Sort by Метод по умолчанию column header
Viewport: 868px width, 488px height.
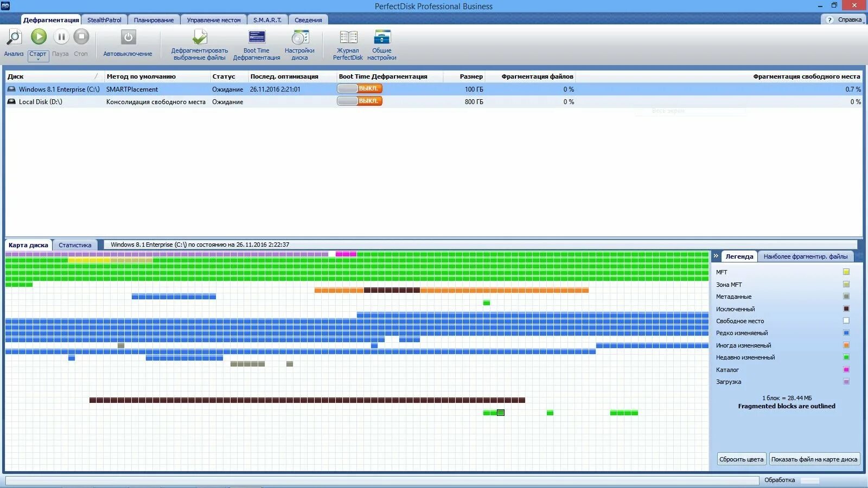(x=157, y=76)
